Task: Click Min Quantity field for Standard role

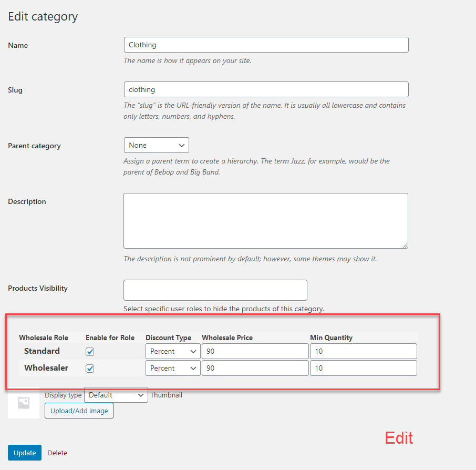Action: coord(363,351)
